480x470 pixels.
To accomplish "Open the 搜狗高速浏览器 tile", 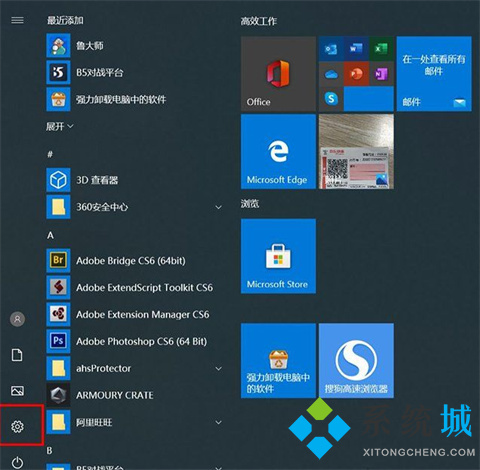I will 356,360.
